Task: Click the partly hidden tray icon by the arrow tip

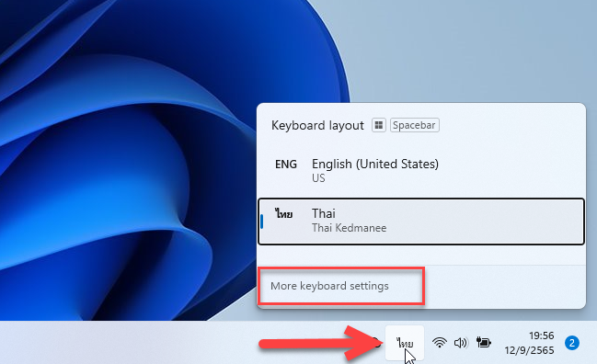Action: [x=377, y=343]
